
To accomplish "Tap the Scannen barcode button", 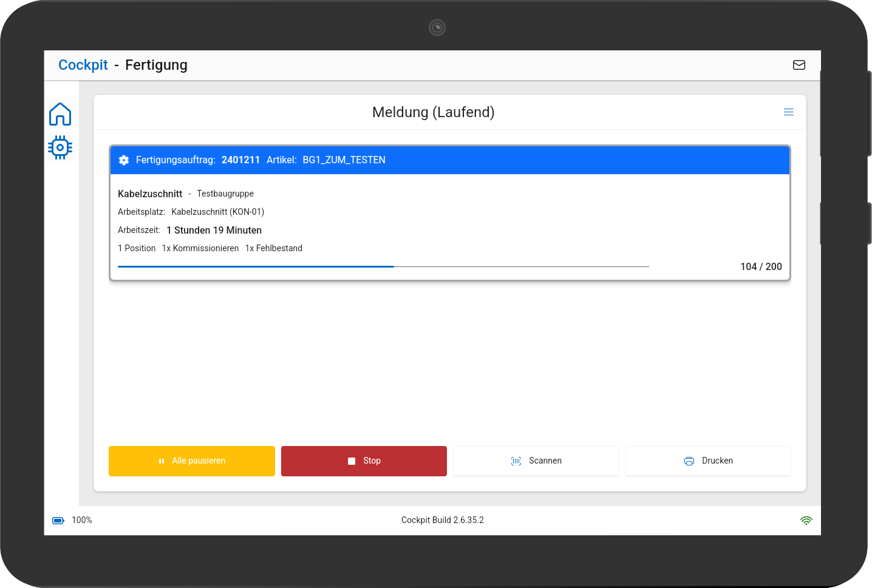I will coord(536,461).
